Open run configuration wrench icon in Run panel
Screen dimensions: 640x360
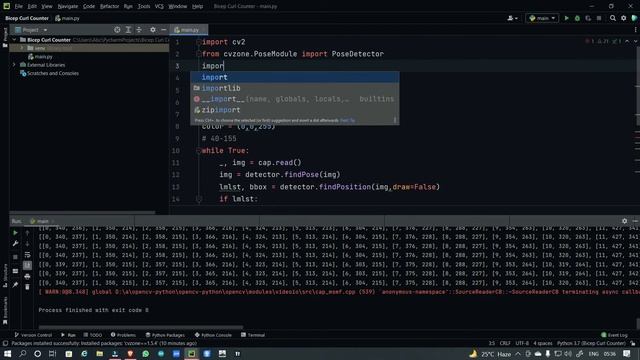point(16,244)
